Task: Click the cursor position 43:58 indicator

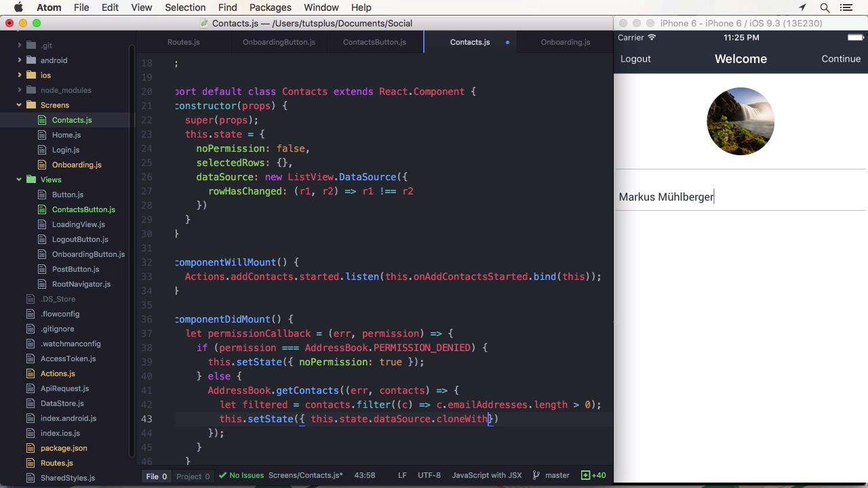Action: [365, 476]
